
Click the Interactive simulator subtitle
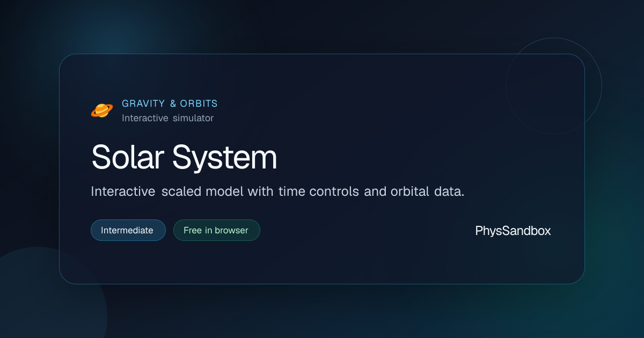167,118
